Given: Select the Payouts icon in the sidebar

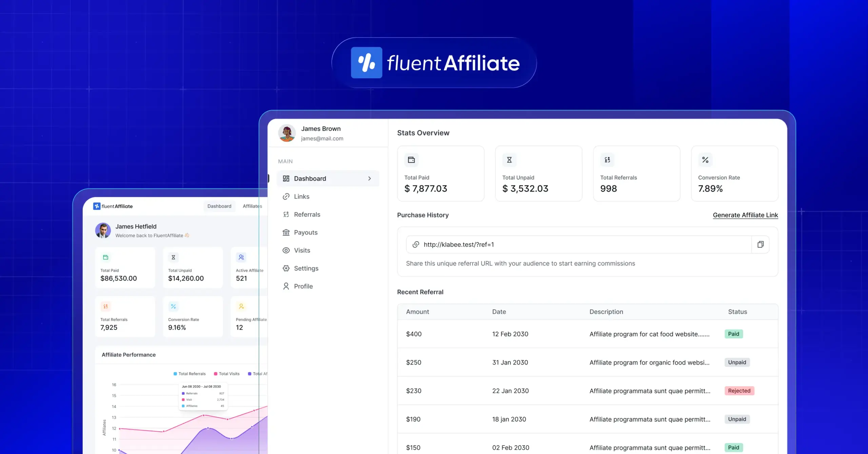Looking at the screenshot, I should click(x=287, y=232).
